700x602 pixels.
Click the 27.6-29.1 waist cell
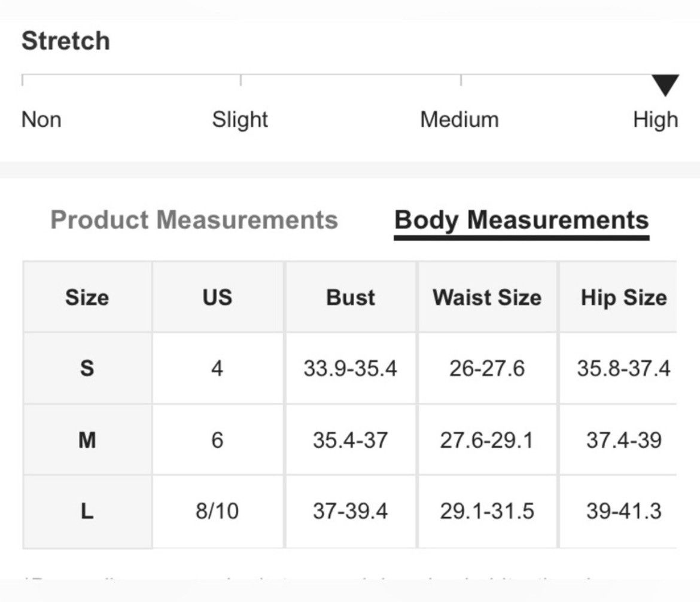click(487, 440)
